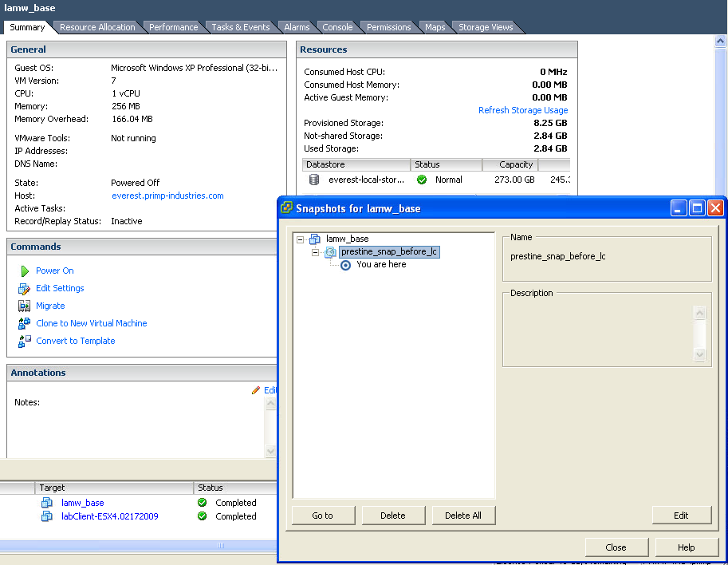
Task: Click the green Normal status icon
Action: click(x=422, y=180)
